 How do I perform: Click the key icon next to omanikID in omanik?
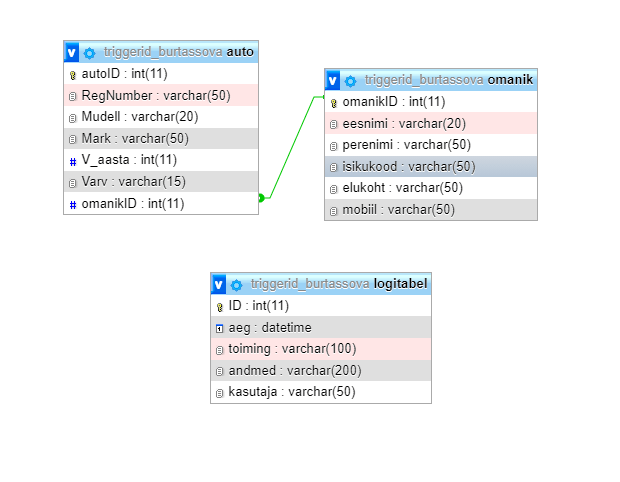click(334, 103)
